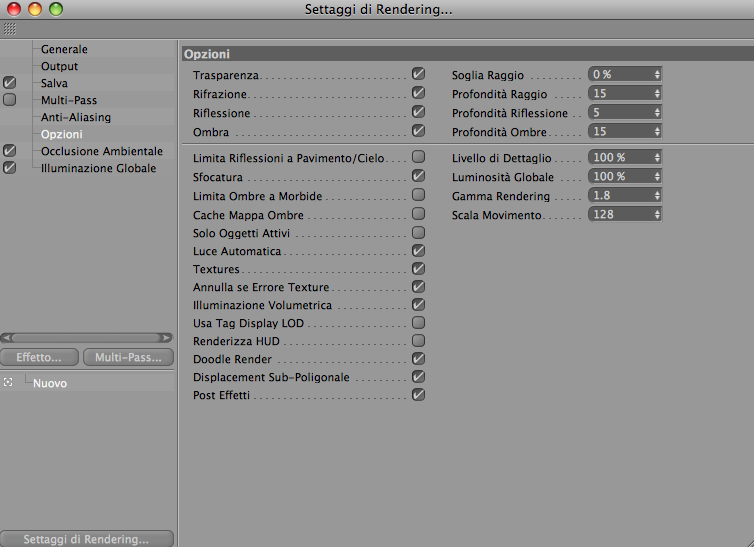The height and width of the screenshot is (547, 754).
Task: Open the Effetto... dropdown button
Action: [39, 357]
